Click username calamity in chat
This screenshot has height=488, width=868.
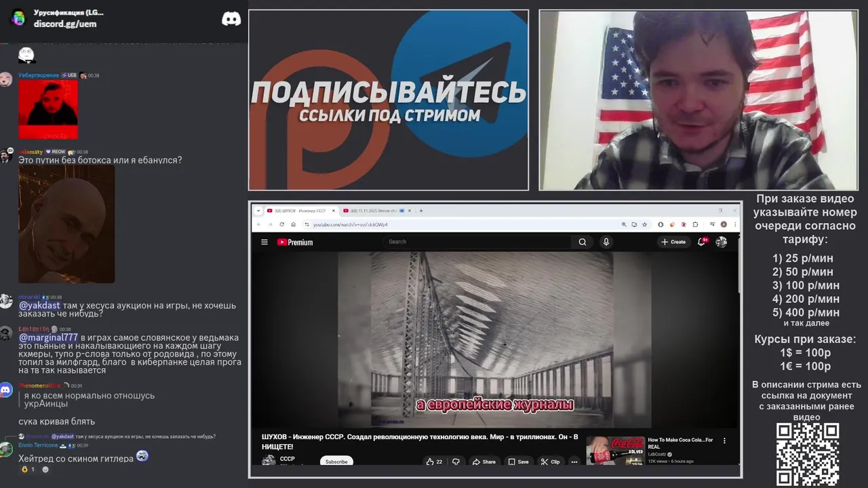click(x=31, y=152)
